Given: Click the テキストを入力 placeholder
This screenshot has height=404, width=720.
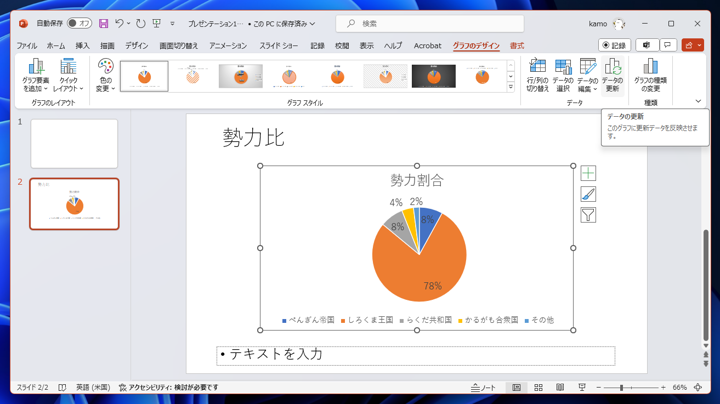Looking at the screenshot, I should click(x=416, y=356).
